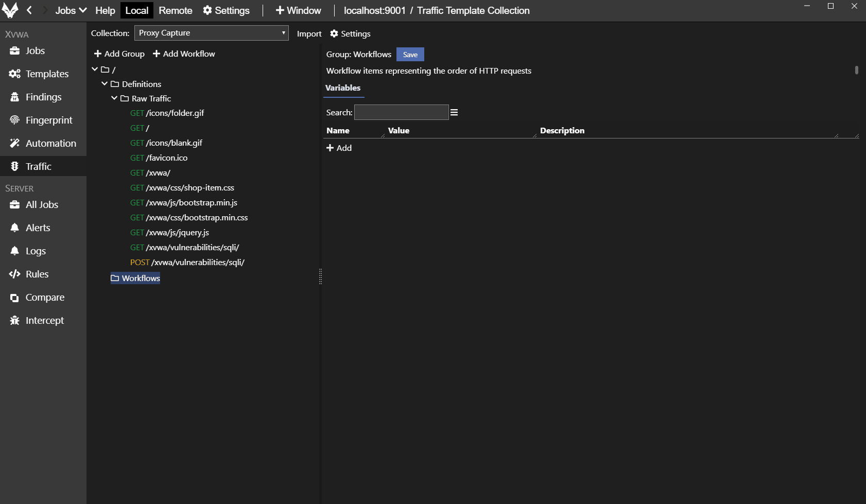Switch to the Remote tab
Image resolution: width=866 pixels, height=504 pixels.
coord(175,10)
